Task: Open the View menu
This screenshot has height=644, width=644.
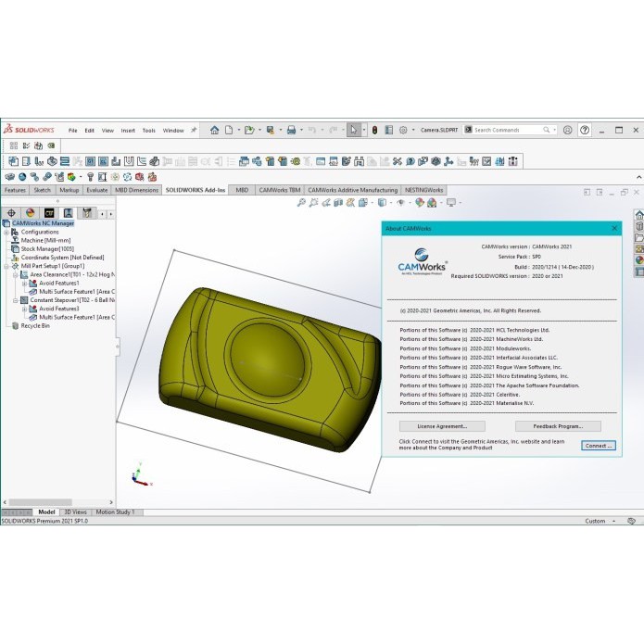Action: click(x=107, y=131)
